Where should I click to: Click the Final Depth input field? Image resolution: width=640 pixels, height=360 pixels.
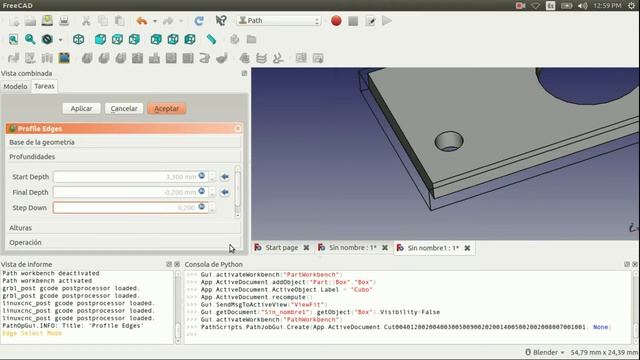131,192
